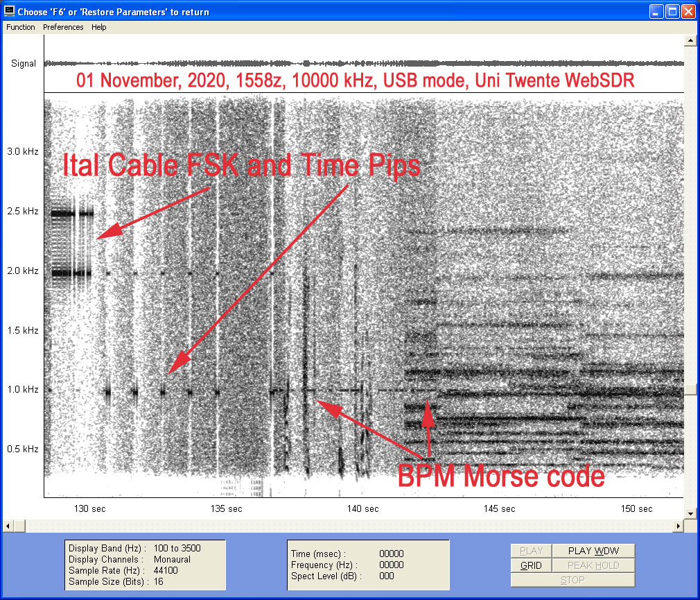
Task: Open the Help menu
Action: 98,27
